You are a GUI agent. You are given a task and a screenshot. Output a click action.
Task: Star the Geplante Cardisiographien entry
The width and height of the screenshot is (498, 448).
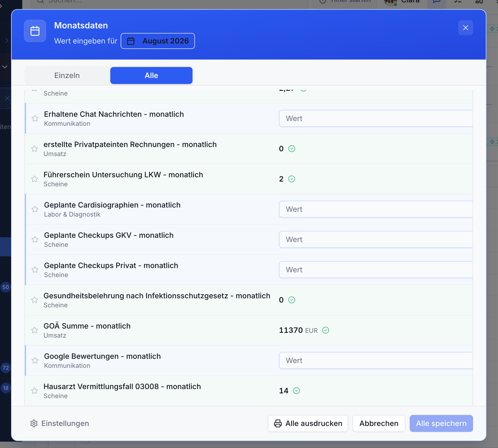coord(35,209)
